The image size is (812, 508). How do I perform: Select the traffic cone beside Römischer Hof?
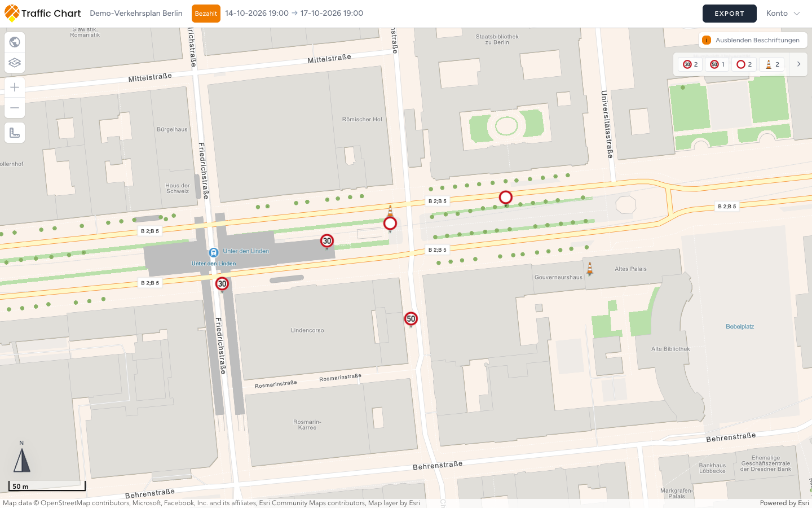coord(390,211)
